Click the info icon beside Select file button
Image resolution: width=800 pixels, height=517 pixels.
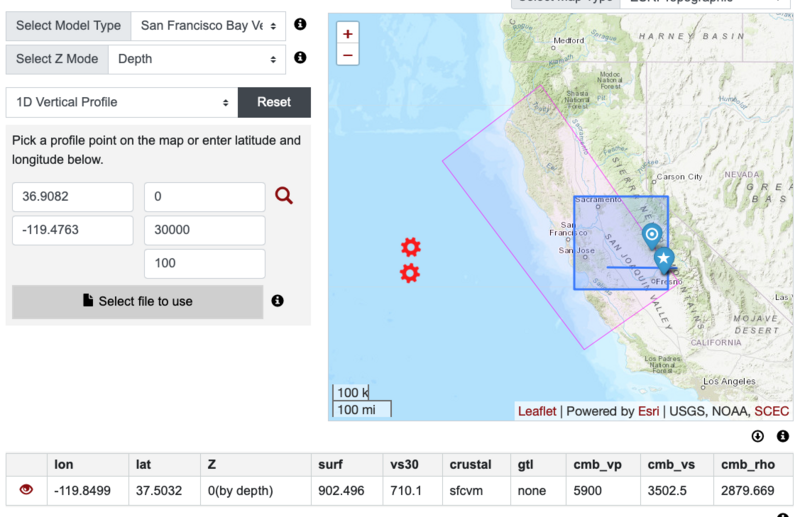(x=277, y=301)
